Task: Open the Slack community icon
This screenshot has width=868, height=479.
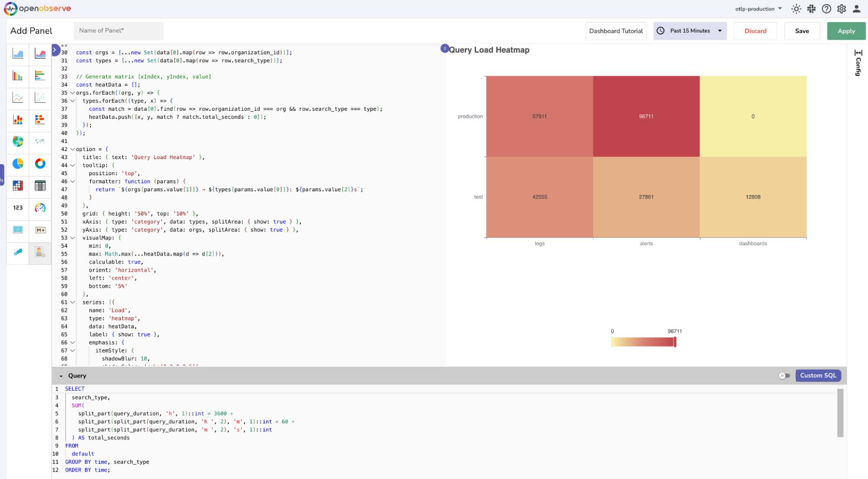Action: (812, 9)
